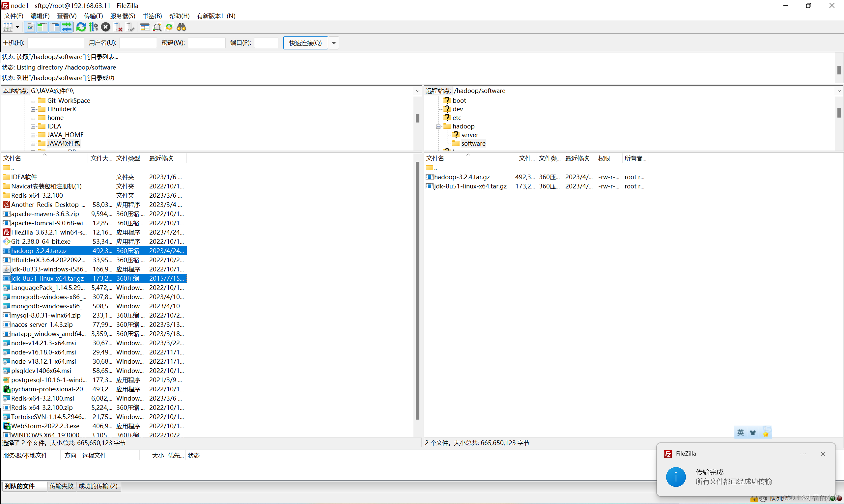The image size is (844, 504).
Task: Select the remote etc folder
Action: pyautogui.click(x=457, y=118)
